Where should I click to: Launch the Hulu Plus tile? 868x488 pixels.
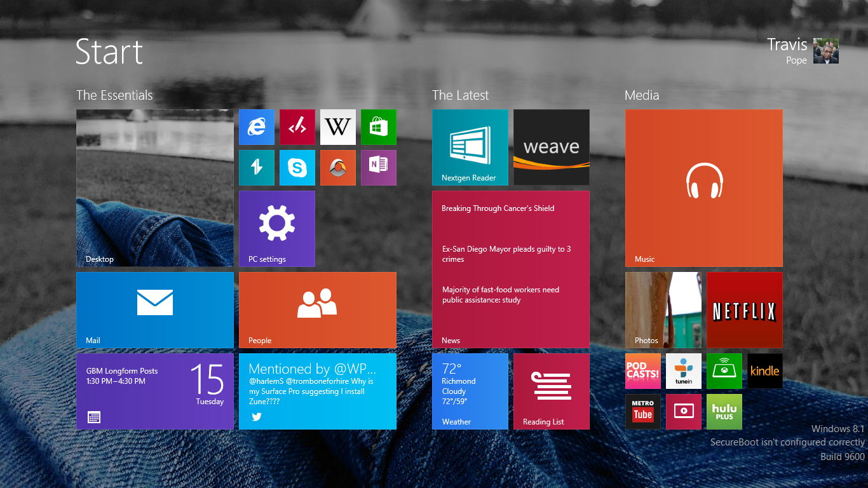[x=724, y=412]
